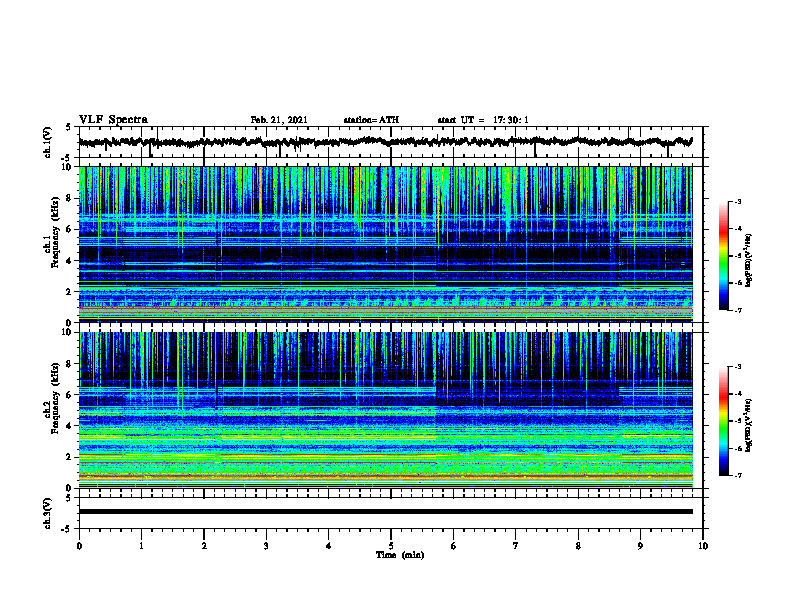
Task: Click the date 'Feb. 21, 2021'
Action: [x=279, y=120]
